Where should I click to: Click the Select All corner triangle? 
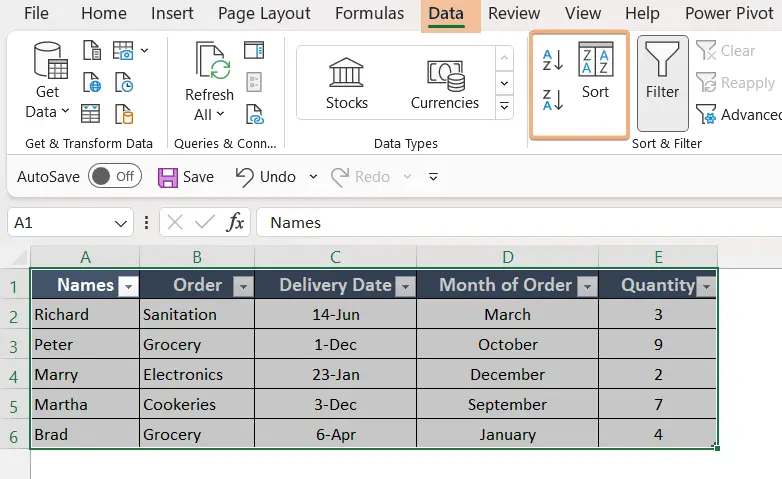[x=19, y=257]
